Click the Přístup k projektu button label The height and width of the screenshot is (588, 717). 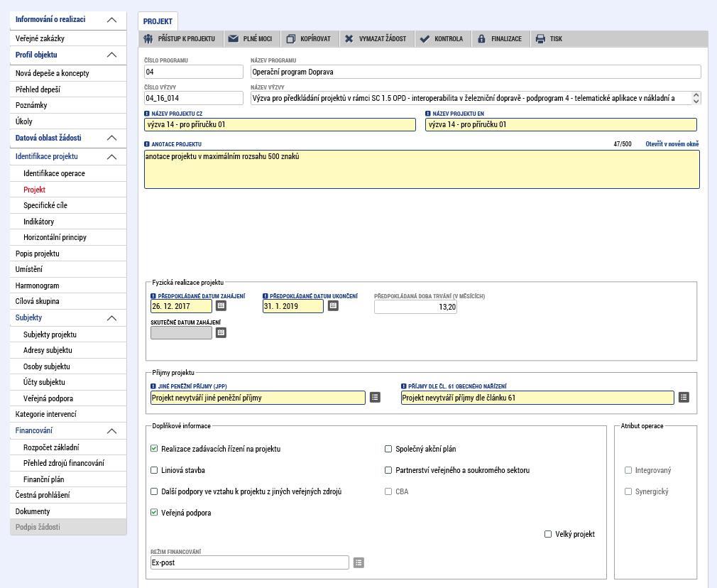[187, 39]
